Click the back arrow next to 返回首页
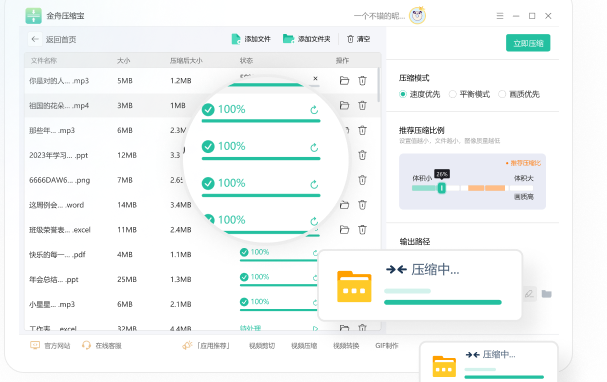The width and height of the screenshot is (607, 382). [x=35, y=39]
